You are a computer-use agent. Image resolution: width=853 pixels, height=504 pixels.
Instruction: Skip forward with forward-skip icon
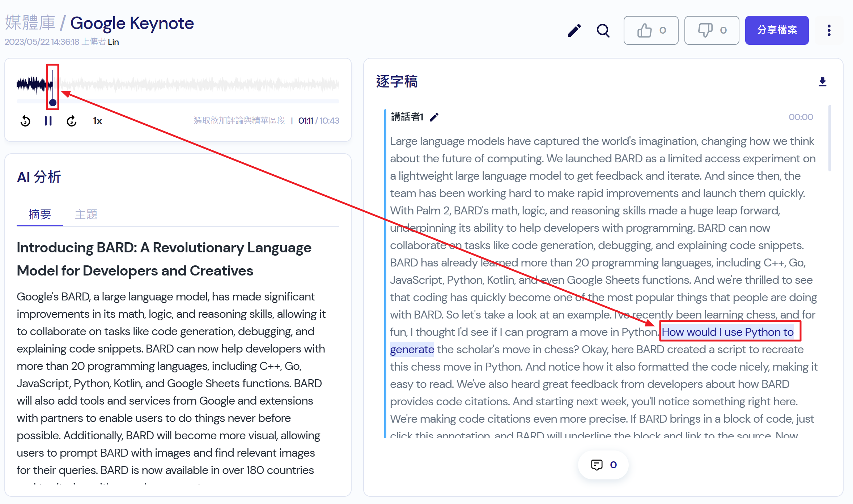(72, 121)
